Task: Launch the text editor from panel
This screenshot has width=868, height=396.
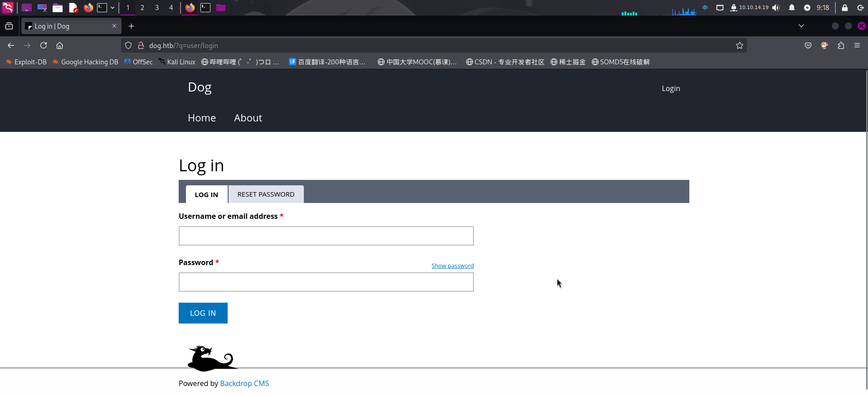Action: pos(73,8)
